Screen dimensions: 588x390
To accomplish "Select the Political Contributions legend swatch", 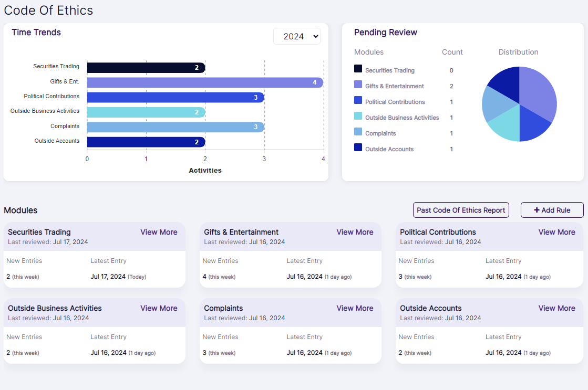I will pyautogui.click(x=358, y=100).
